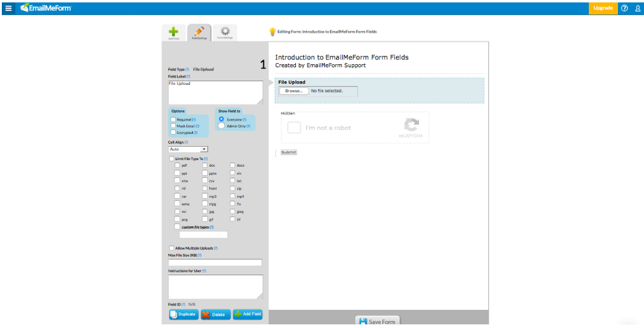Click the Save Form button
The height and width of the screenshot is (328, 644).
377,321
